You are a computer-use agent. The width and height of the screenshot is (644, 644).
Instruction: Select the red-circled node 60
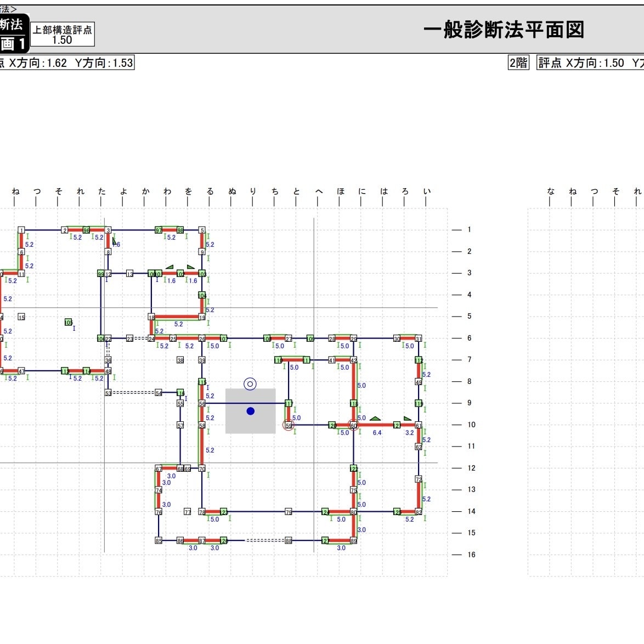354,425
